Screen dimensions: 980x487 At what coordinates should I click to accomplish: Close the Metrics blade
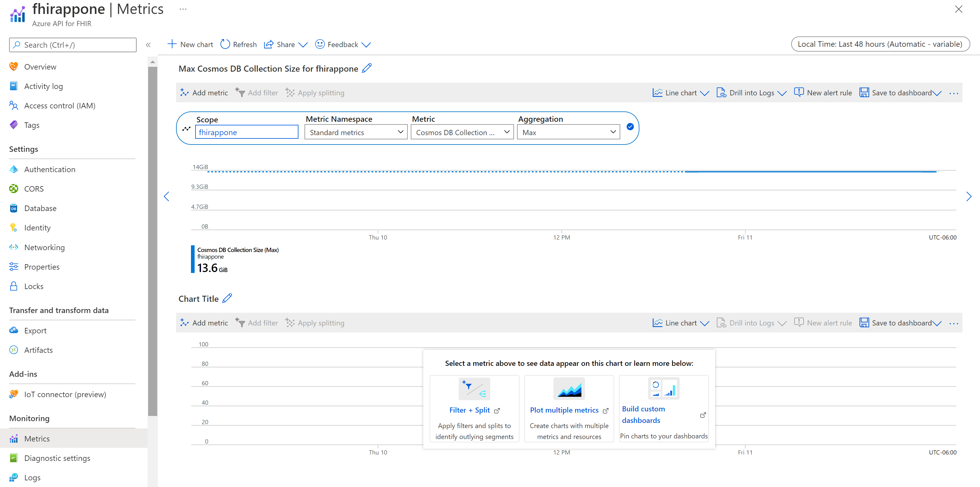click(x=959, y=9)
